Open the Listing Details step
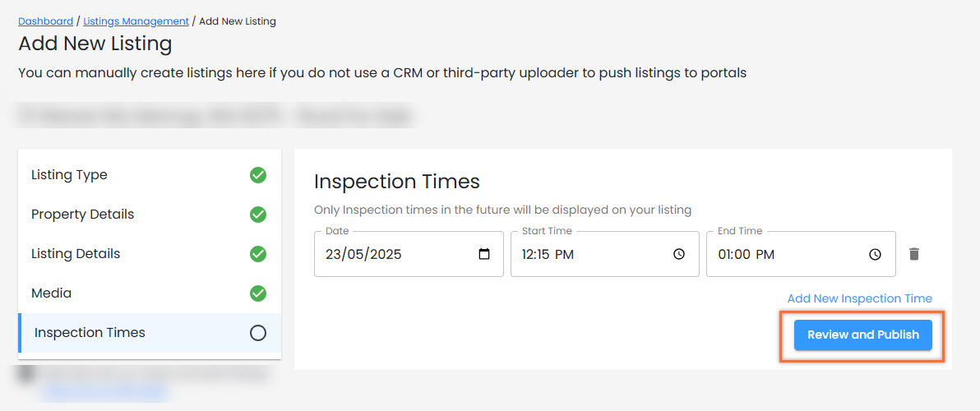Viewport: 980px width, 411px height. [150, 254]
